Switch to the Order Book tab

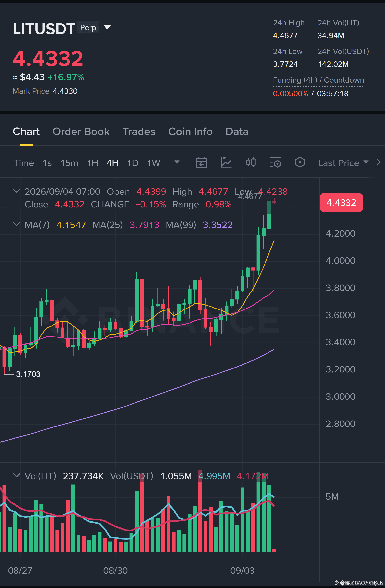[x=81, y=132]
